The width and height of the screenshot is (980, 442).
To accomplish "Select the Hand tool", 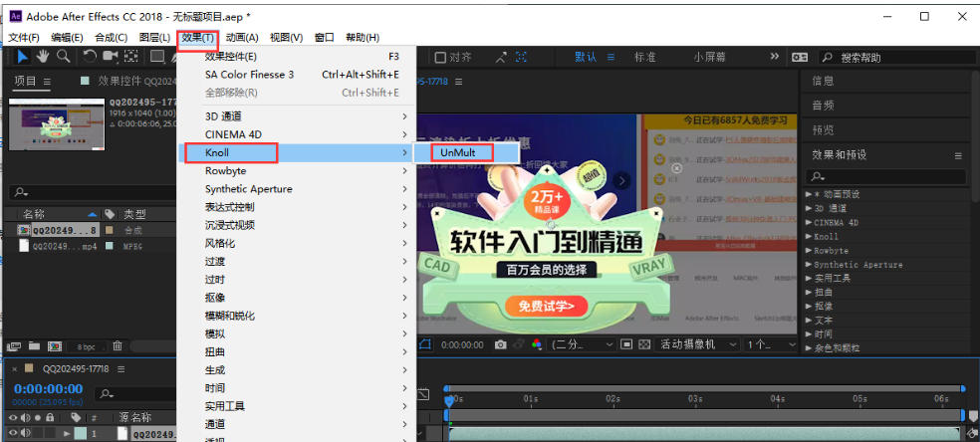I will [43, 57].
